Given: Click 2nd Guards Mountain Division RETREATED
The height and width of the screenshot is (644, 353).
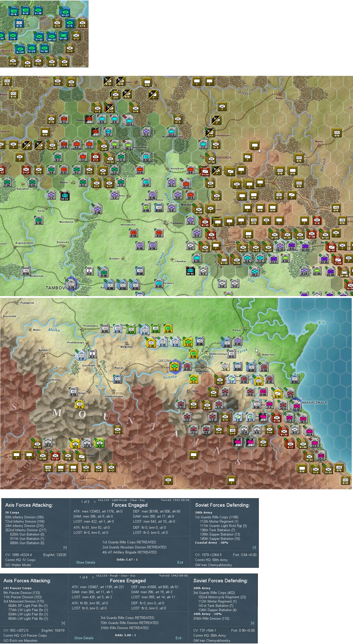Looking at the screenshot, I should point(134,547).
